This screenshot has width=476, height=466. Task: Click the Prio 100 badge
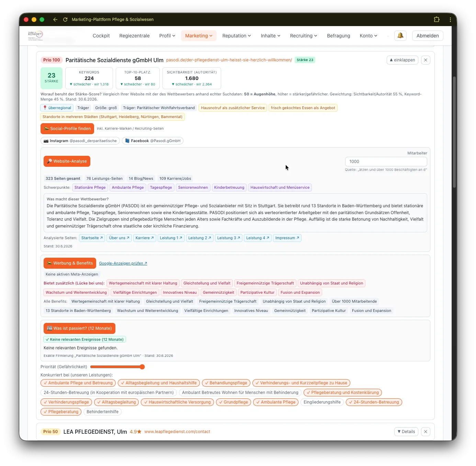coord(52,60)
